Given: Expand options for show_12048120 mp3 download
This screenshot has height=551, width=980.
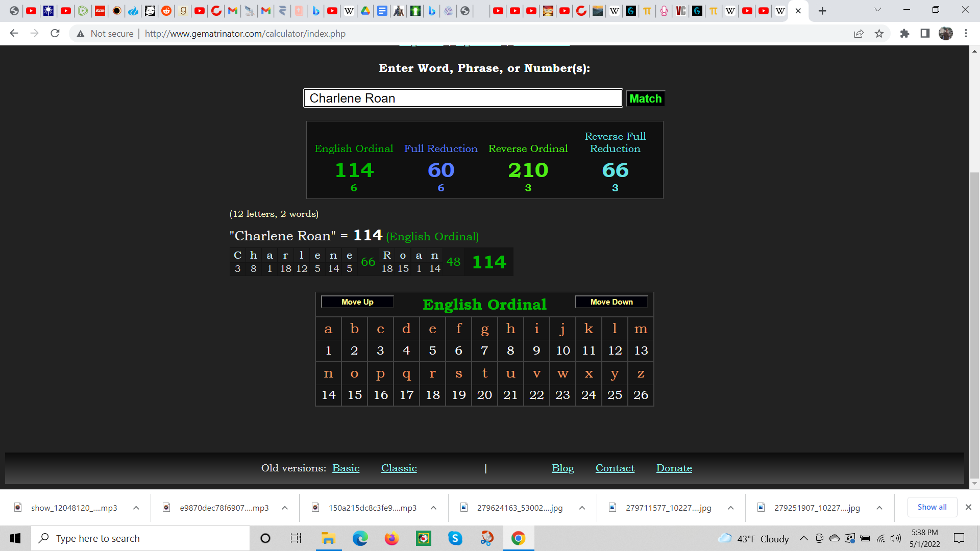Looking at the screenshot, I should pyautogui.click(x=136, y=508).
